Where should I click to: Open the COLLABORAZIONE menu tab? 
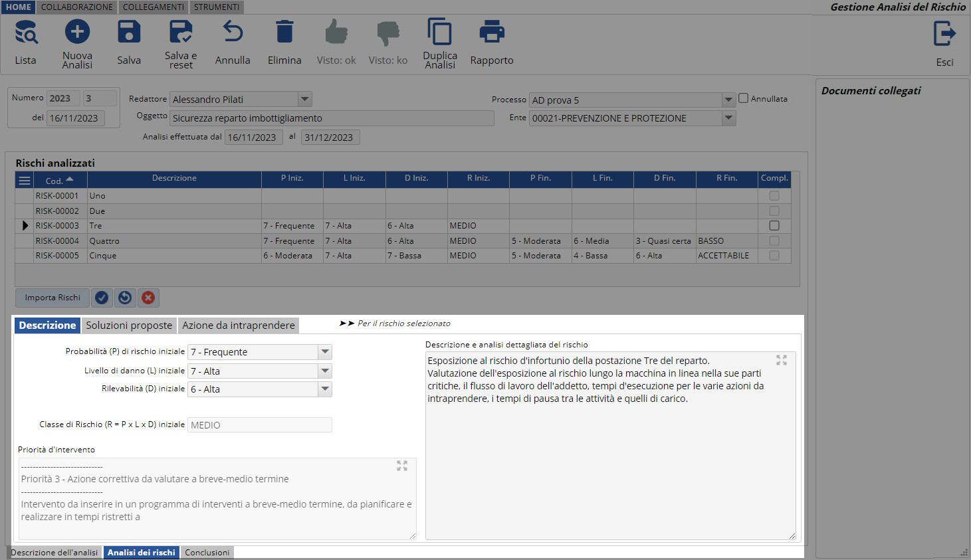point(77,7)
